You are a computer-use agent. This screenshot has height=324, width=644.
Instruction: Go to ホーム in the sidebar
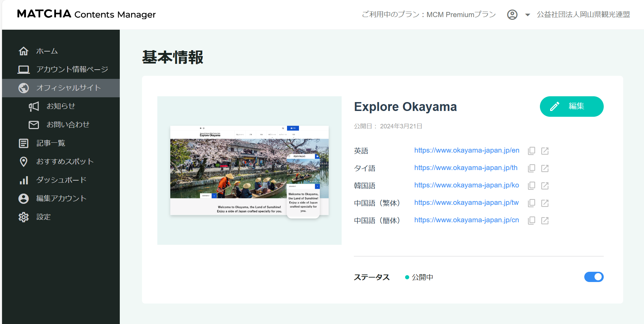[61, 51]
